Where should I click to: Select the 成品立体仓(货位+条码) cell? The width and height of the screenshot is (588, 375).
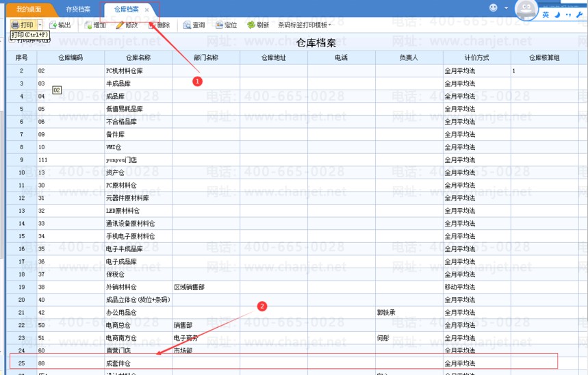[138, 300]
